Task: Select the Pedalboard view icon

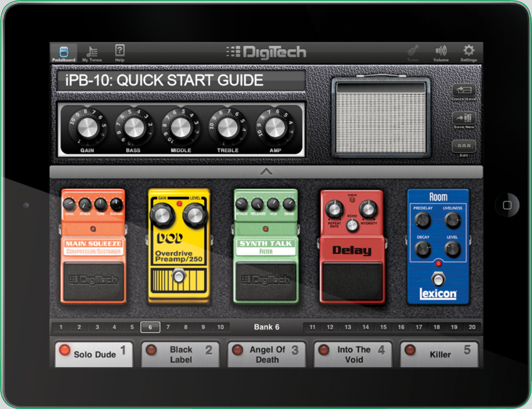Action: point(64,52)
